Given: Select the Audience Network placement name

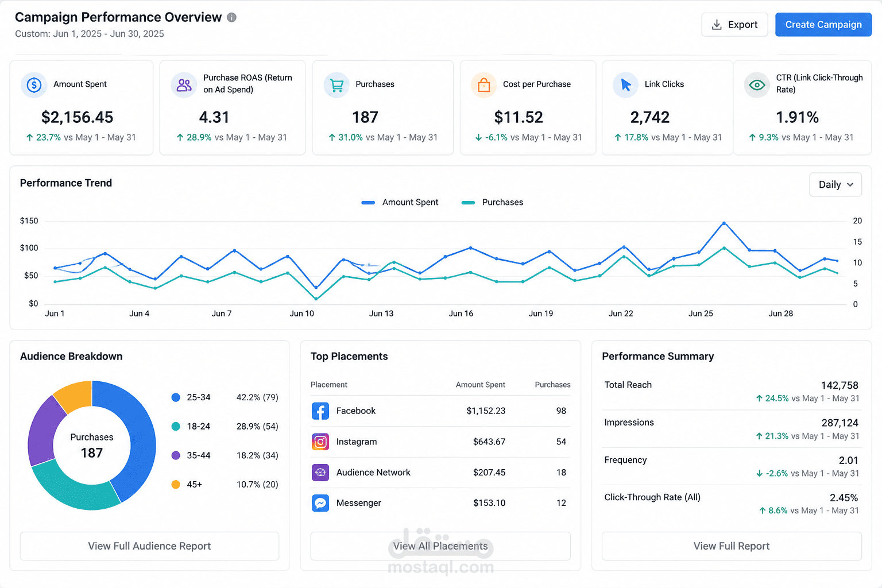Looking at the screenshot, I should (373, 473).
